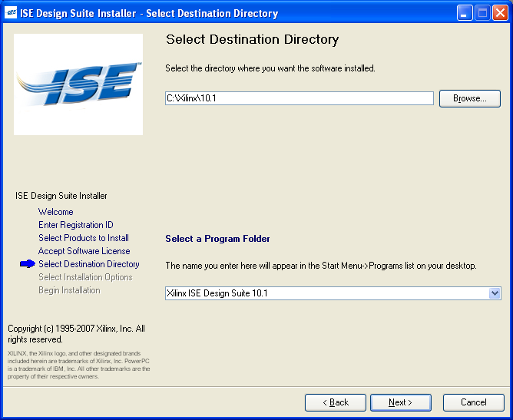Click the ISE logo image

click(x=78, y=84)
